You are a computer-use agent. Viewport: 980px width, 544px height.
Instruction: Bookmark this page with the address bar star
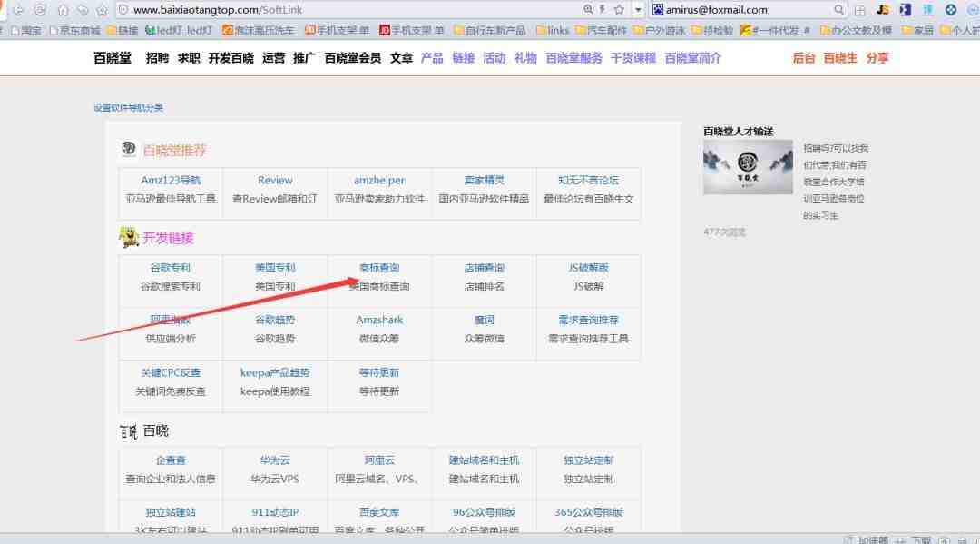tap(620, 9)
